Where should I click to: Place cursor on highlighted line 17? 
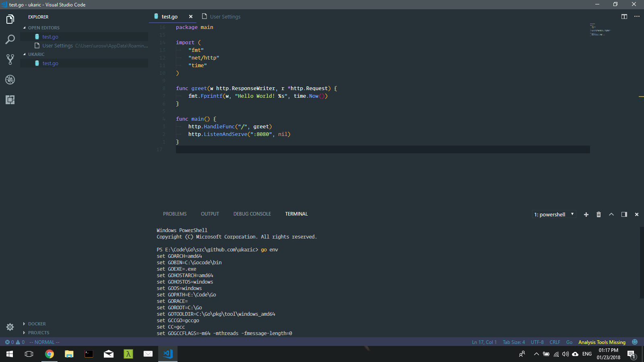383,149
